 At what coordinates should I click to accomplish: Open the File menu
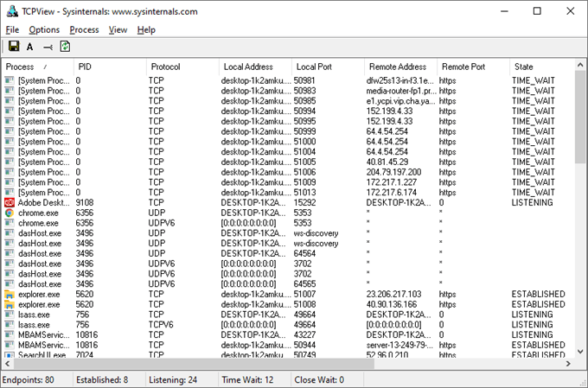(x=12, y=29)
